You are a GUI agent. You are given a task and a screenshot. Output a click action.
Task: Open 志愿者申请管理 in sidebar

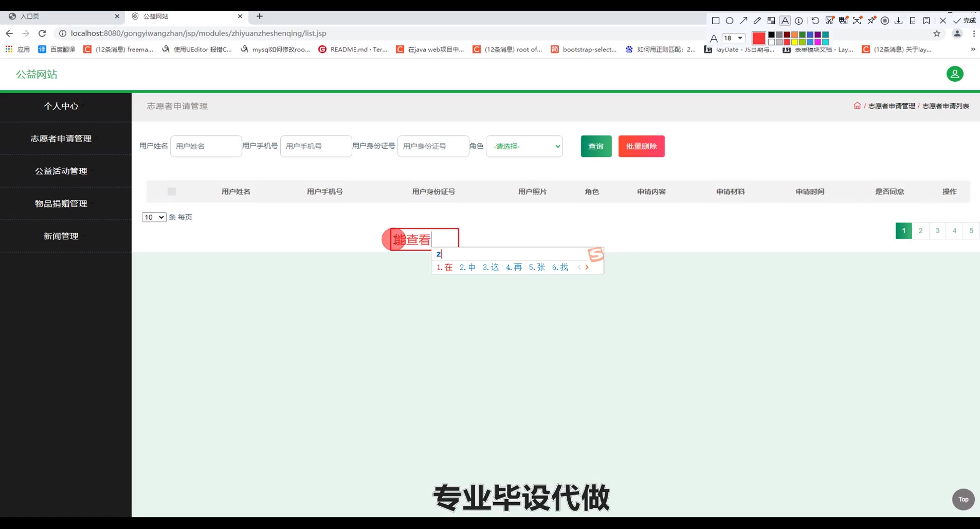point(61,138)
